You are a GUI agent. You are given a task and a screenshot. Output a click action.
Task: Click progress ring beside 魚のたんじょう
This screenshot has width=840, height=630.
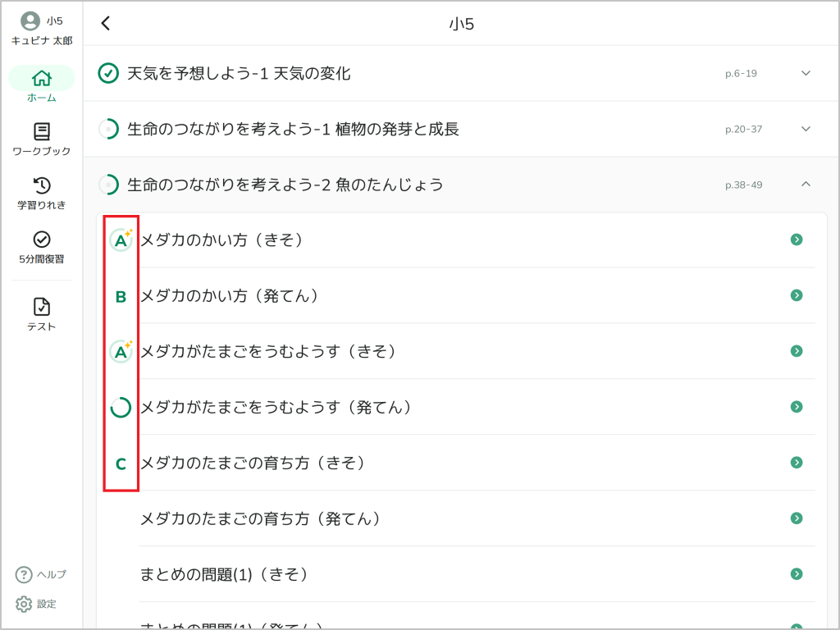pyautogui.click(x=108, y=185)
